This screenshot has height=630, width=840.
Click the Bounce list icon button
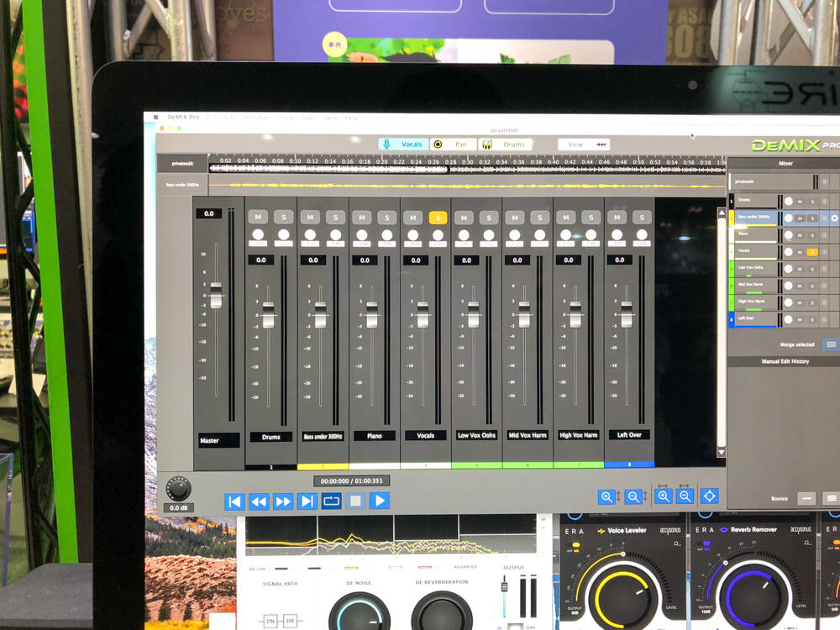click(831, 498)
